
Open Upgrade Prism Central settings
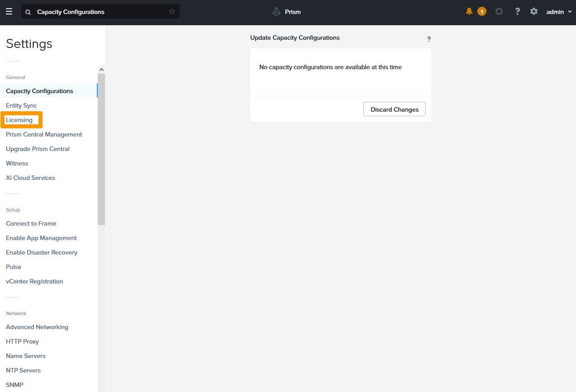pyautogui.click(x=38, y=149)
